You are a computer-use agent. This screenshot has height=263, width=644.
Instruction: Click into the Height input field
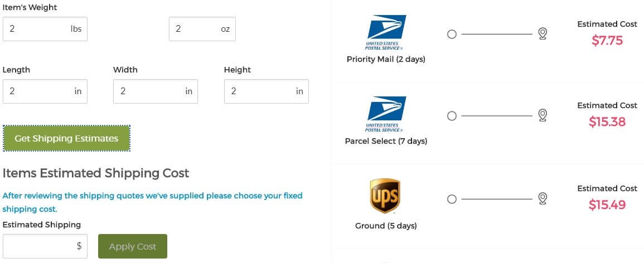point(267,91)
